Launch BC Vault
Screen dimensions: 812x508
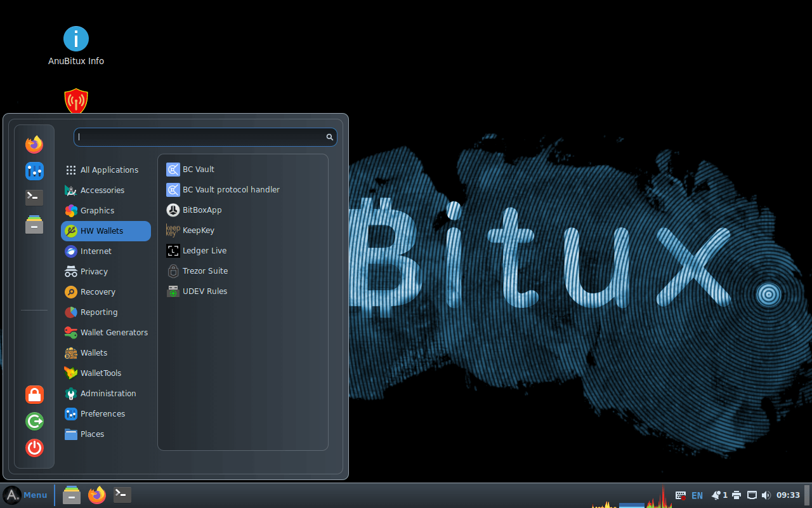[x=198, y=169]
